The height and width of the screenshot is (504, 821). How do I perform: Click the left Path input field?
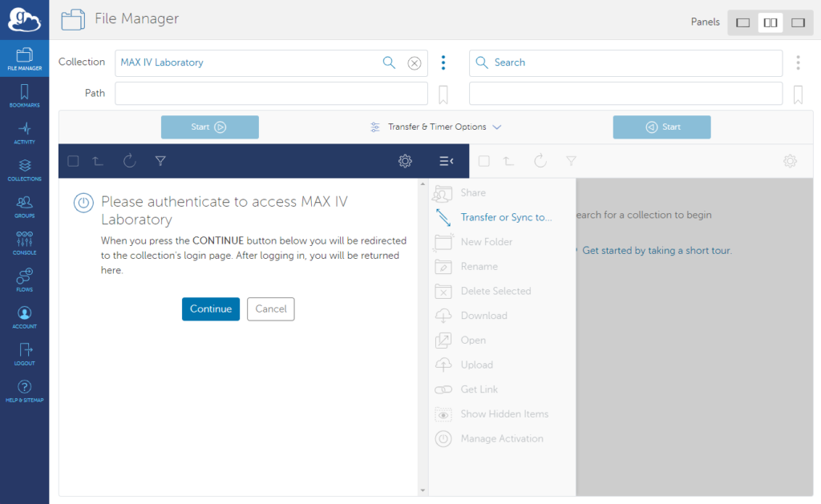(271, 94)
